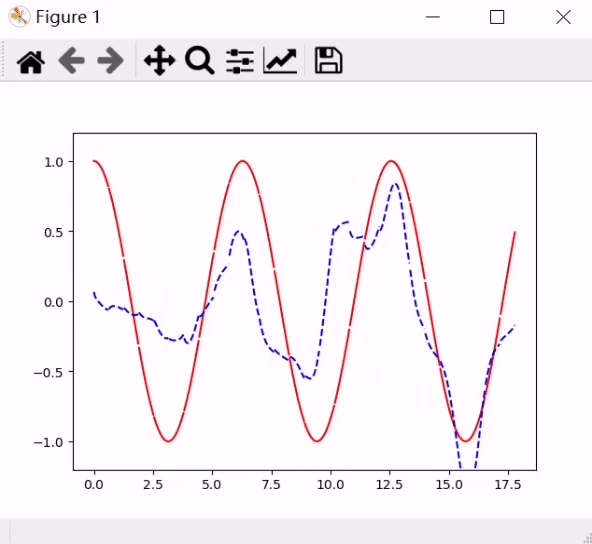This screenshot has width=592, height=544.
Task: Click the red cosine curve's first minimum
Action: point(168,441)
